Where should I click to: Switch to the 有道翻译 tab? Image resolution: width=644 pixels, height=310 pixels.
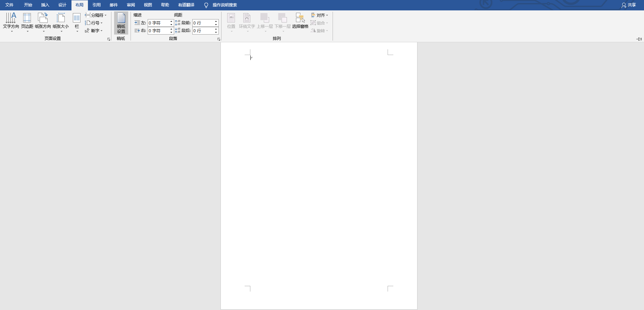186,5
